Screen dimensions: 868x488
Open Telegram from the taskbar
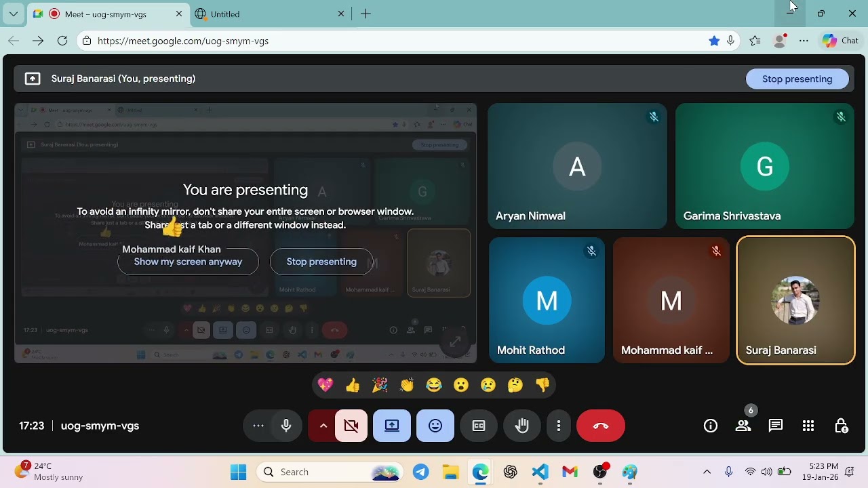tap(421, 472)
